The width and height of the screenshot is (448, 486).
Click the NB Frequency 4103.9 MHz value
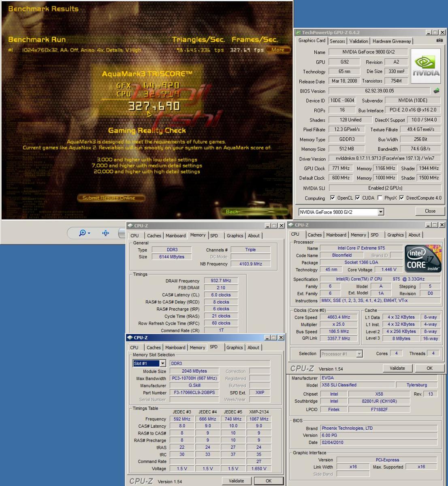pyautogui.click(x=250, y=264)
